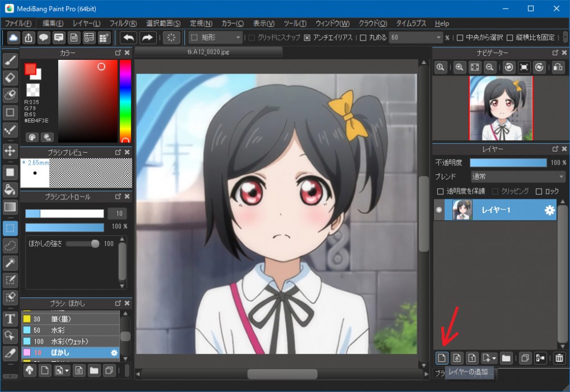Viewport: 570px width, 392px height.
Task: Add a layer folder in layer panel
Action: 506,358
